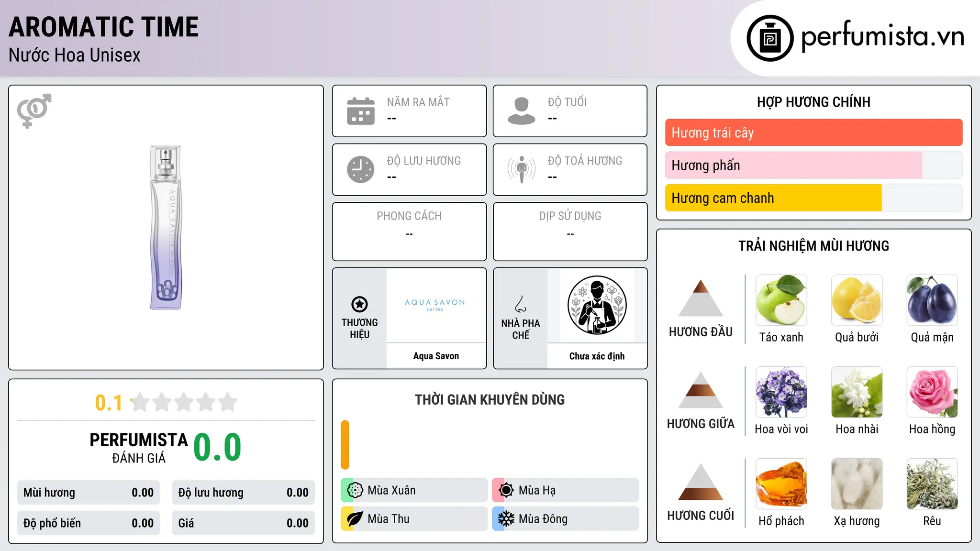Click the Độ lưu hương score row
The height and width of the screenshot is (551, 980).
pyautogui.click(x=243, y=493)
